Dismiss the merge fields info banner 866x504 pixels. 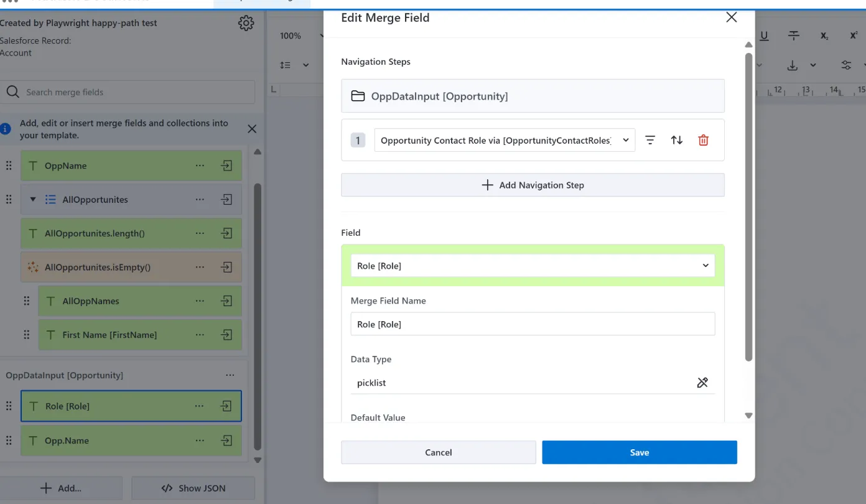[x=252, y=129]
